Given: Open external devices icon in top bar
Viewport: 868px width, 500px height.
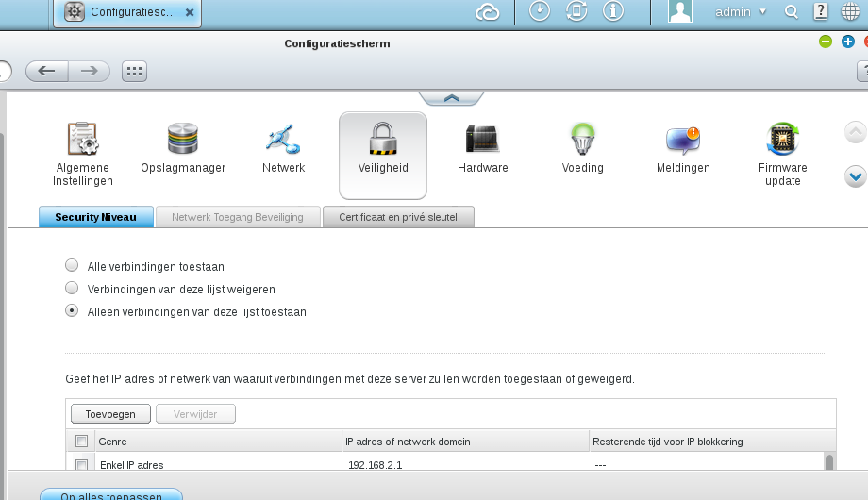Looking at the screenshot, I should 576,11.
